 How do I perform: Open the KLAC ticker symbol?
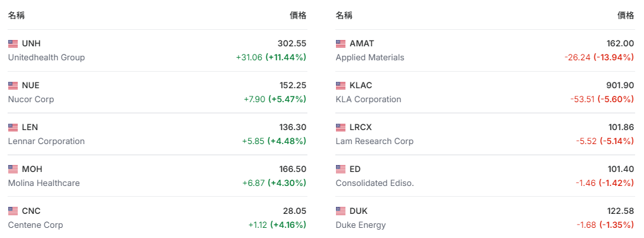tap(361, 86)
